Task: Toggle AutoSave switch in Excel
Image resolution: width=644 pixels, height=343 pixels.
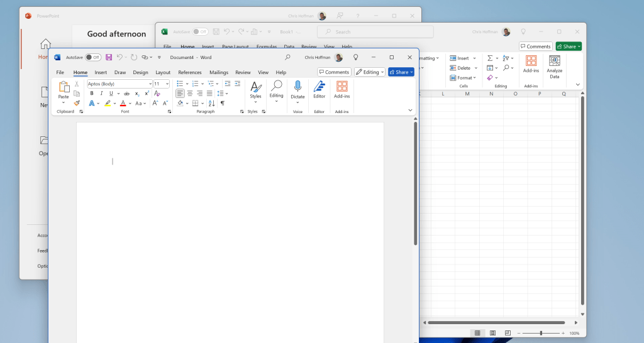Action: (x=200, y=31)
